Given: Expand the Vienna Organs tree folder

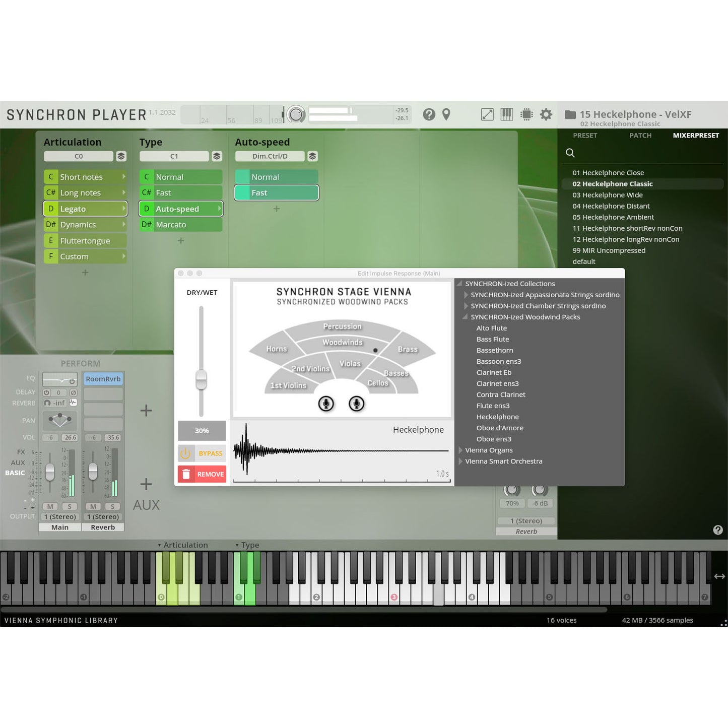Looking at the screenshot, I should [x=460, y=450].
